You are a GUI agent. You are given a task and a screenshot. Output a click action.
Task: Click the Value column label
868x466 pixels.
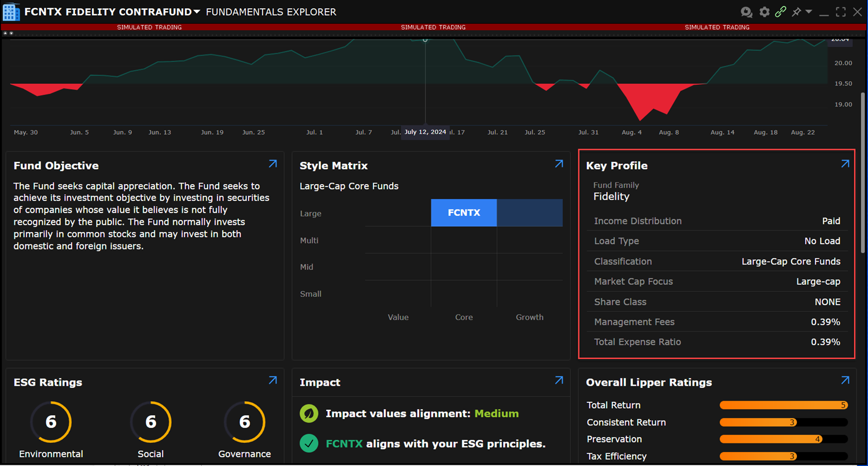(398, 317)
